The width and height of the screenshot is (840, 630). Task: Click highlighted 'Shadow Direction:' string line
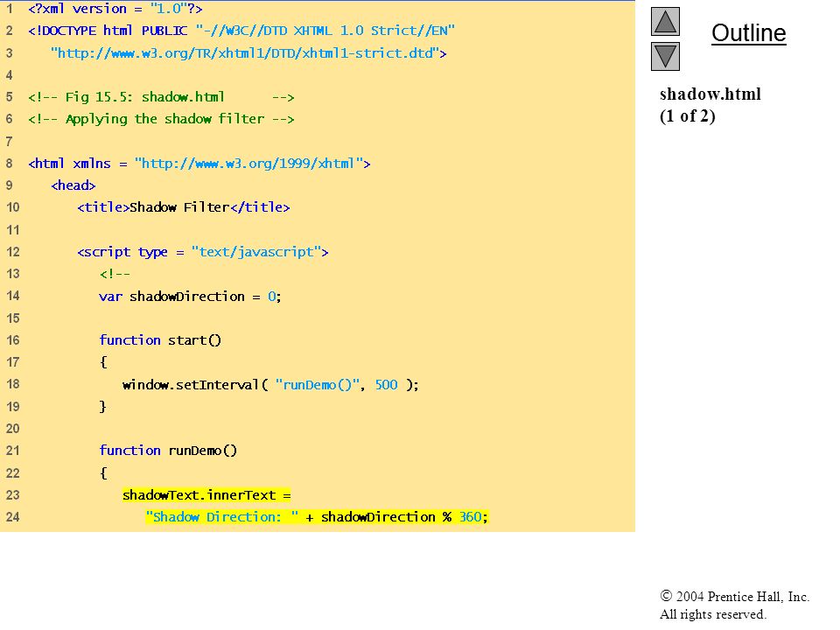pos(317,517)
